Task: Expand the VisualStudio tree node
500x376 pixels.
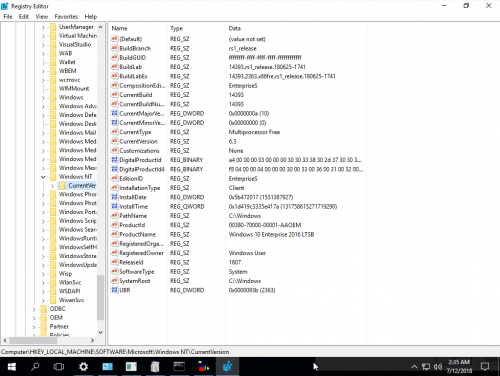Action: point(43,45)
